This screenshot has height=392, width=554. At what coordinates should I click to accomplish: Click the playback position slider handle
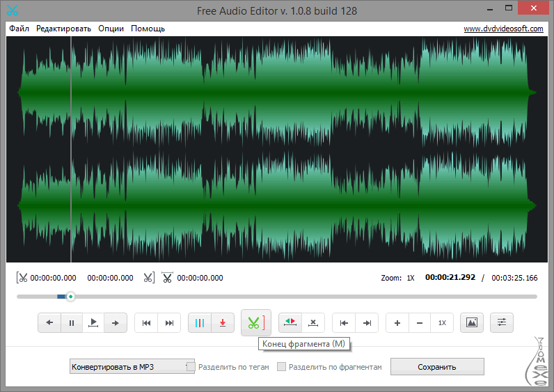pos(71,297)
